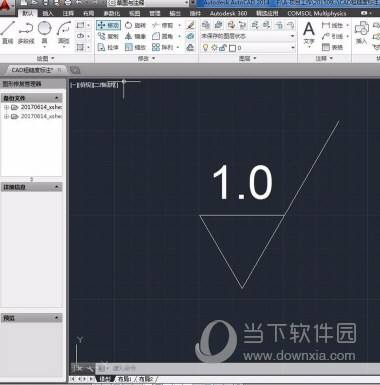
Task: Click the Explode icon in Modify panel
Action: coord(190,36)
